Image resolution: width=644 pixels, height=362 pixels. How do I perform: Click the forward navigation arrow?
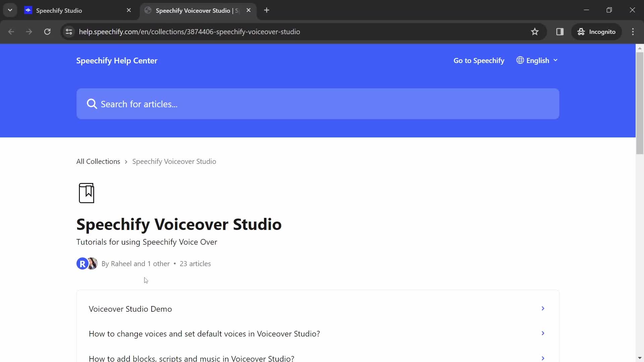point(29,32)
